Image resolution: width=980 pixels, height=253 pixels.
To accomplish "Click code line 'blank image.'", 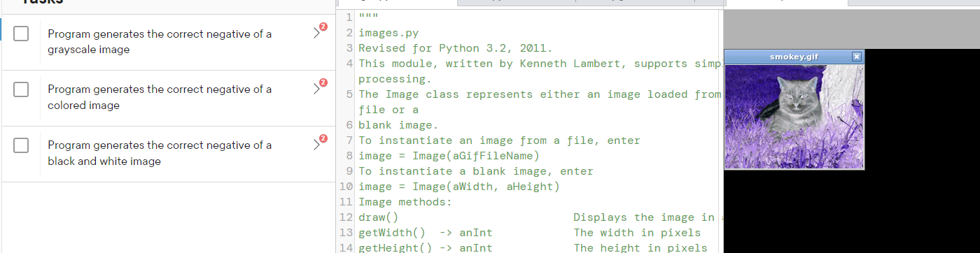I will 398,125.
